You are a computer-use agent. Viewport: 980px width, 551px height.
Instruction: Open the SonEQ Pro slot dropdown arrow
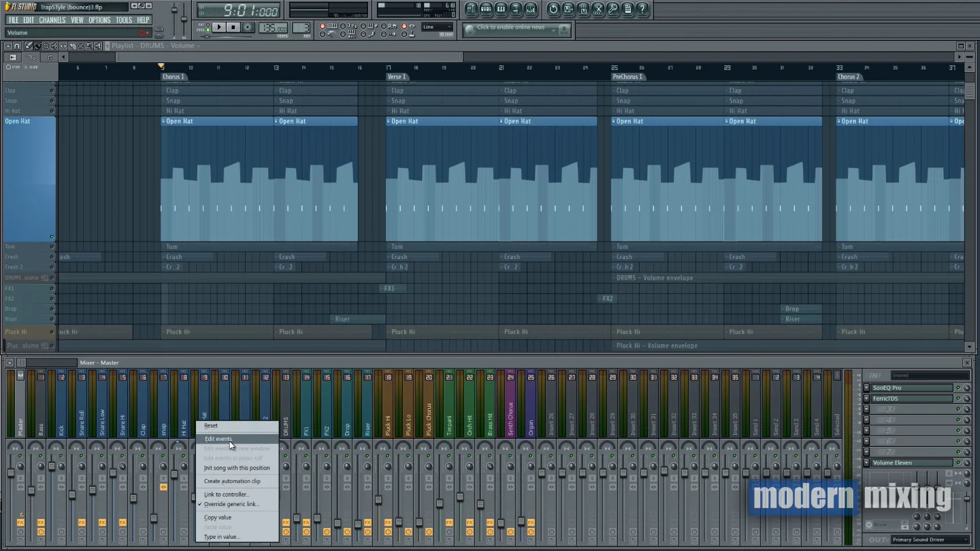(866, 388)
